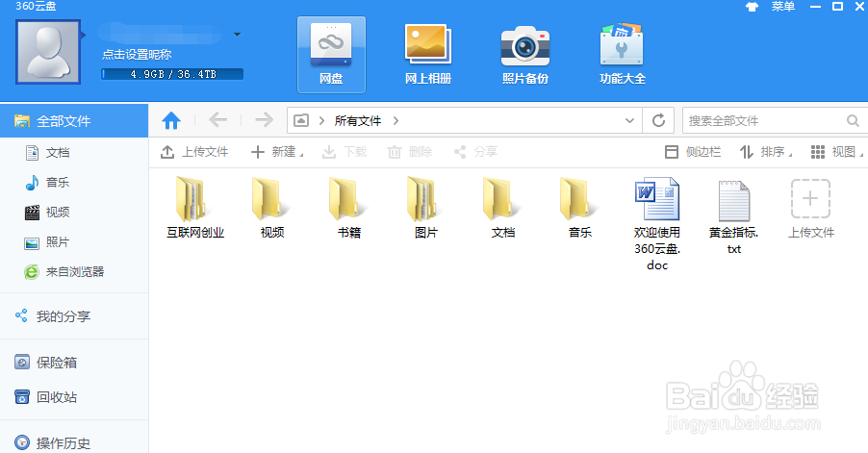Screen dimensions: 868x453
Task: Open the 新建 dropdown
Action: click(277, 152)
